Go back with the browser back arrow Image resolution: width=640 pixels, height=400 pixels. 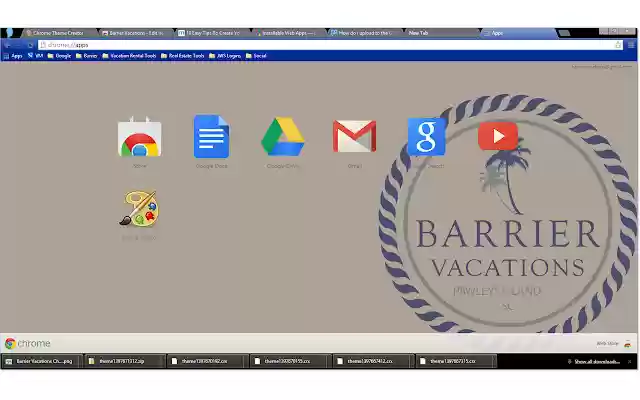(x=8, y=45)
